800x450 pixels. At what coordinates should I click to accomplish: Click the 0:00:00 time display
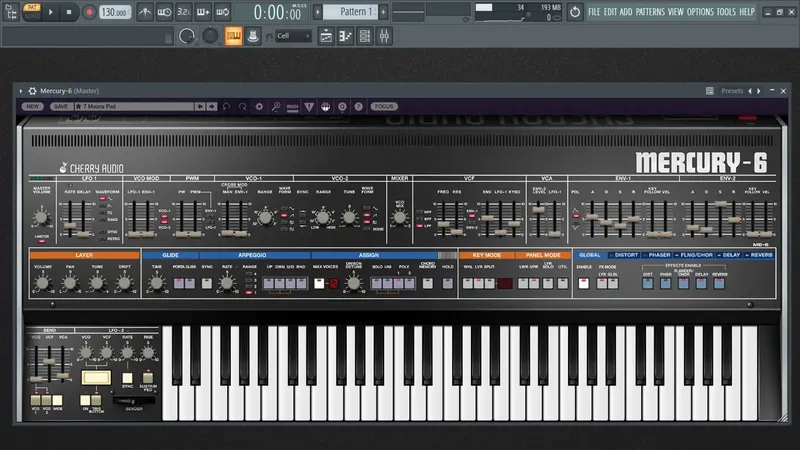tap(280, 12)
